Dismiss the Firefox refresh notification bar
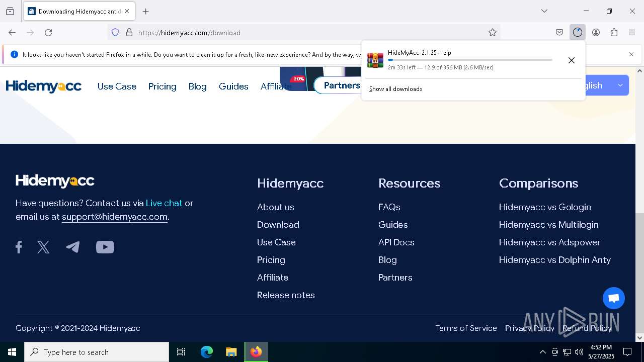Screen dimensions: 644x362 [631, 54]
